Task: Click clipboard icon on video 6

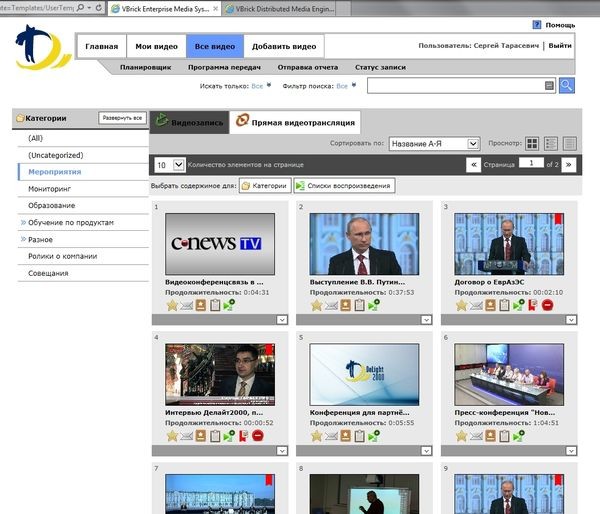Action: point(504,436)
